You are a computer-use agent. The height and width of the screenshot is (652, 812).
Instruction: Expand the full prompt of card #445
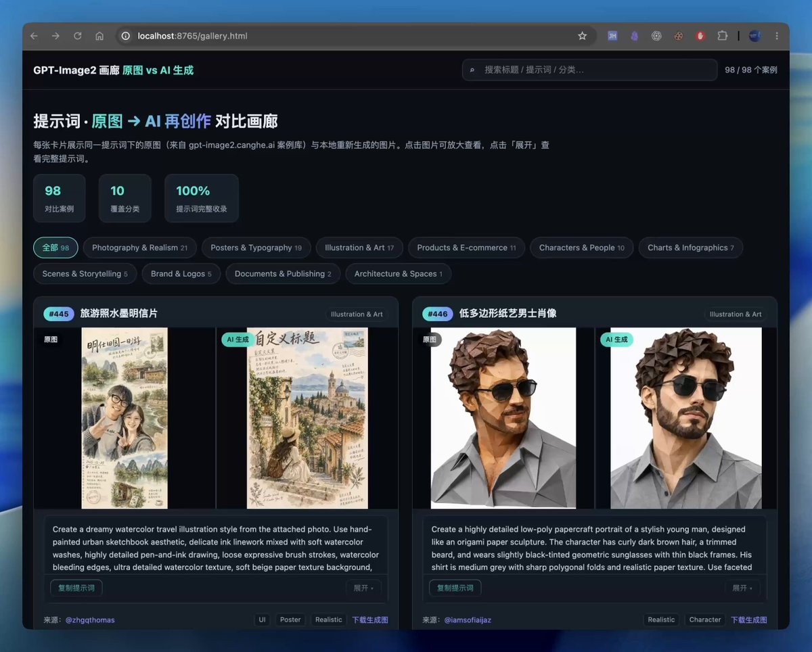pos(363,588)
